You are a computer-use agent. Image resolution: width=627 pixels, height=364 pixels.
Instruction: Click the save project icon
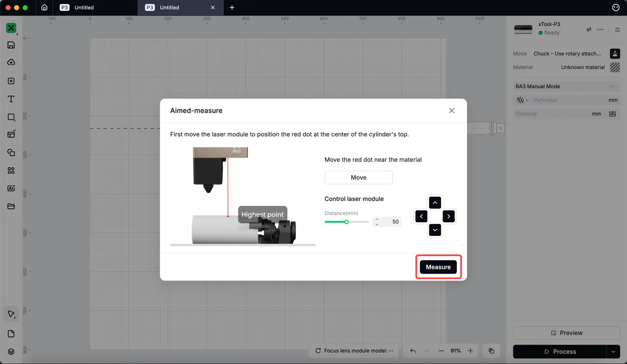11,45
